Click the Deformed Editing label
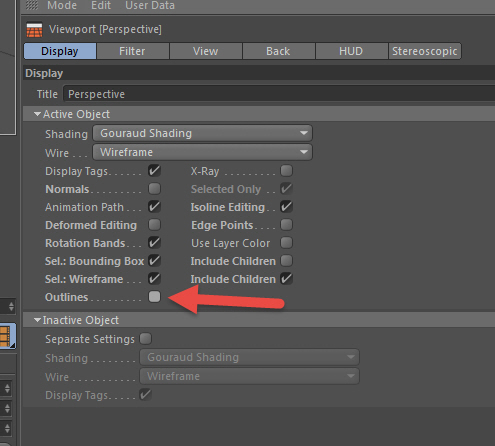 91,225
